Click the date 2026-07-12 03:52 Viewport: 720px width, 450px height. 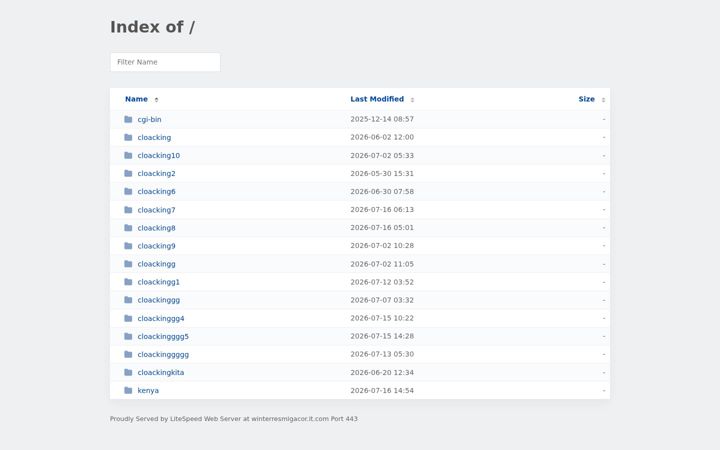382,282
